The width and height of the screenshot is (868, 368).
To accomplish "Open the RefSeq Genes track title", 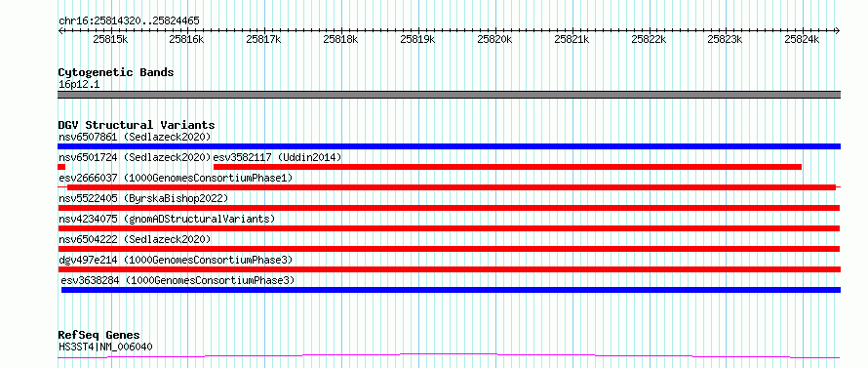I will [99, 336].
